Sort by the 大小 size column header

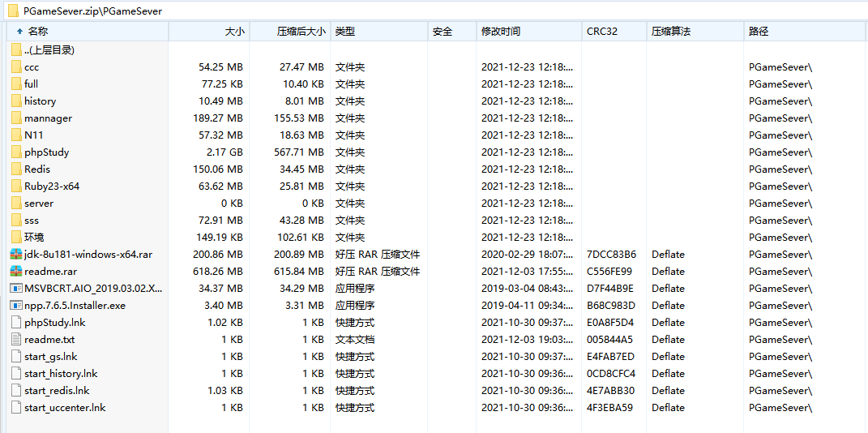pos(234,32)
